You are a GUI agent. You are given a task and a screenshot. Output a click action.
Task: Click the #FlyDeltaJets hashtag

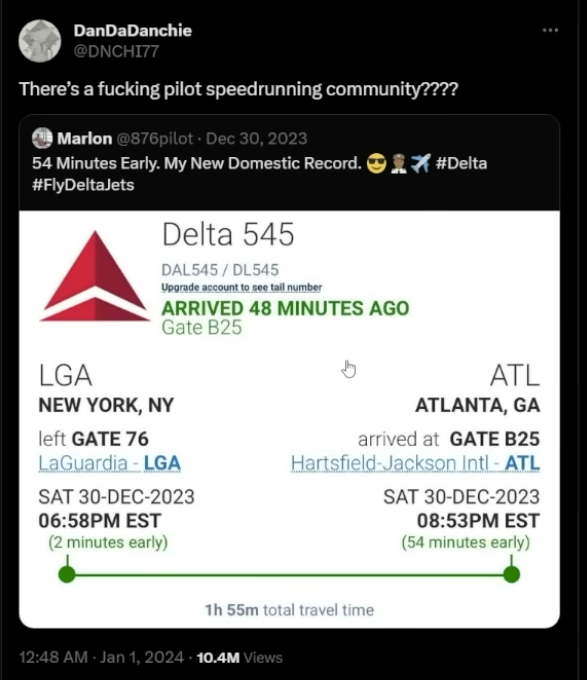point(83,185)
